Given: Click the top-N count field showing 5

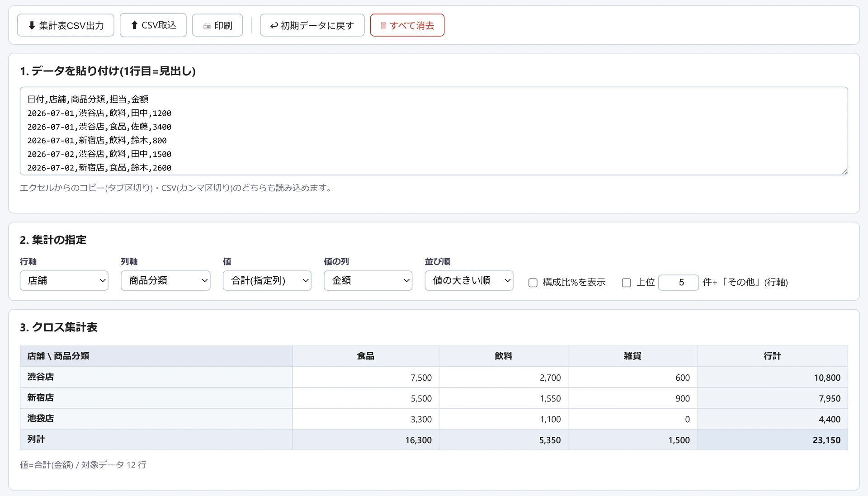Looking at the screenshot, I should click(x=679, y=283).
